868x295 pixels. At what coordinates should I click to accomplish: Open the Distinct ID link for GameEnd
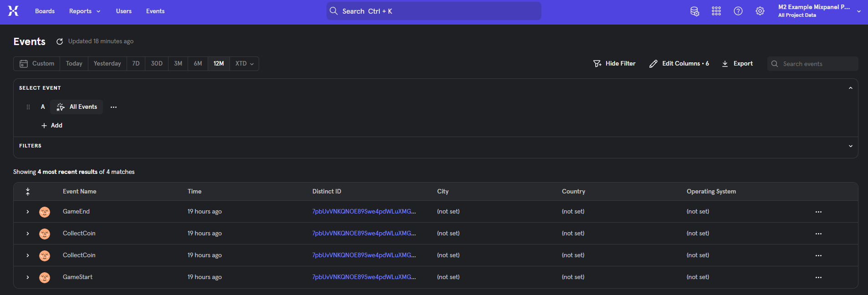click(363, 212)
